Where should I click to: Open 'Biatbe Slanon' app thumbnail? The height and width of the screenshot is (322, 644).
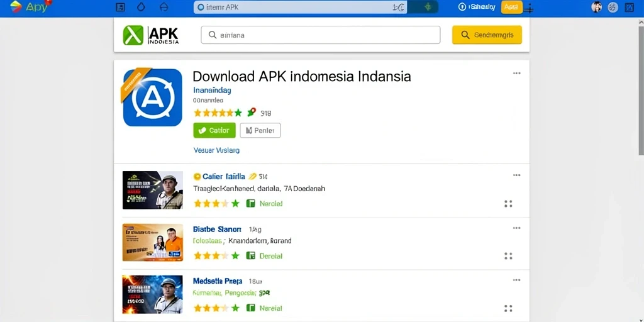pos(153,242)
